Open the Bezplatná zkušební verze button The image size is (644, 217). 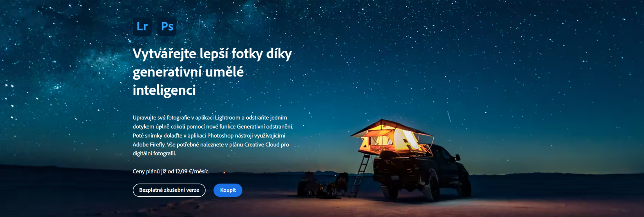point(169,190)
